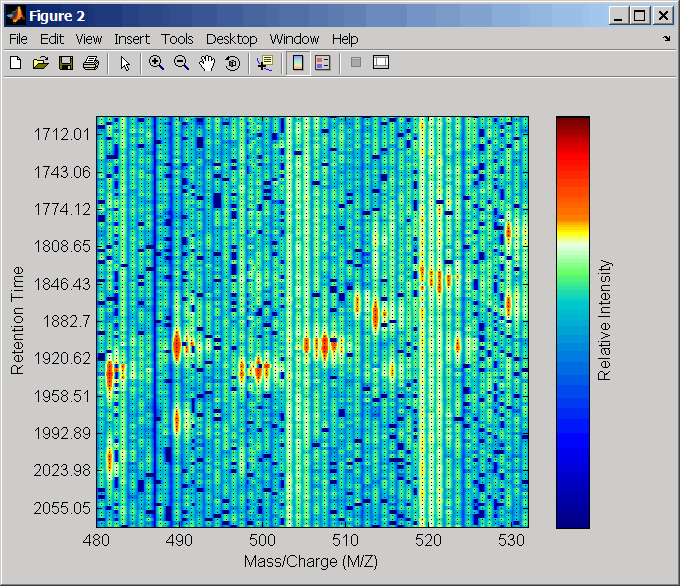Toggle the Insert Colorbar button

coord(297,63)
